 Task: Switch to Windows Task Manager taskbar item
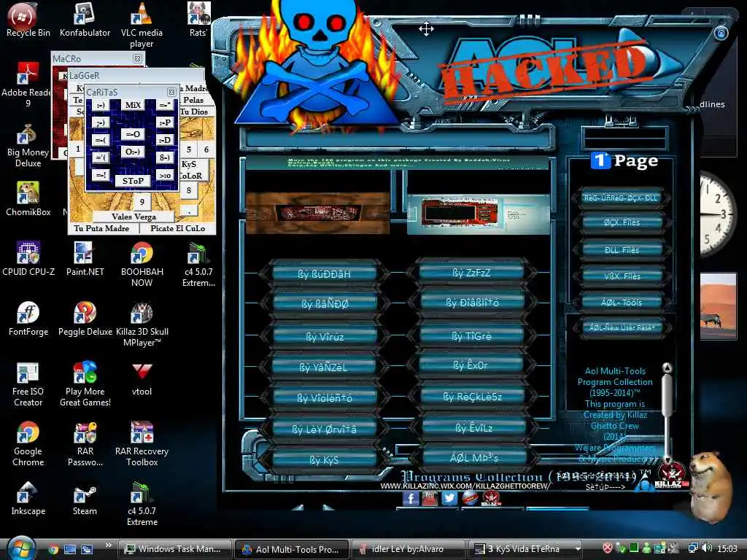(x=174, y=549)
